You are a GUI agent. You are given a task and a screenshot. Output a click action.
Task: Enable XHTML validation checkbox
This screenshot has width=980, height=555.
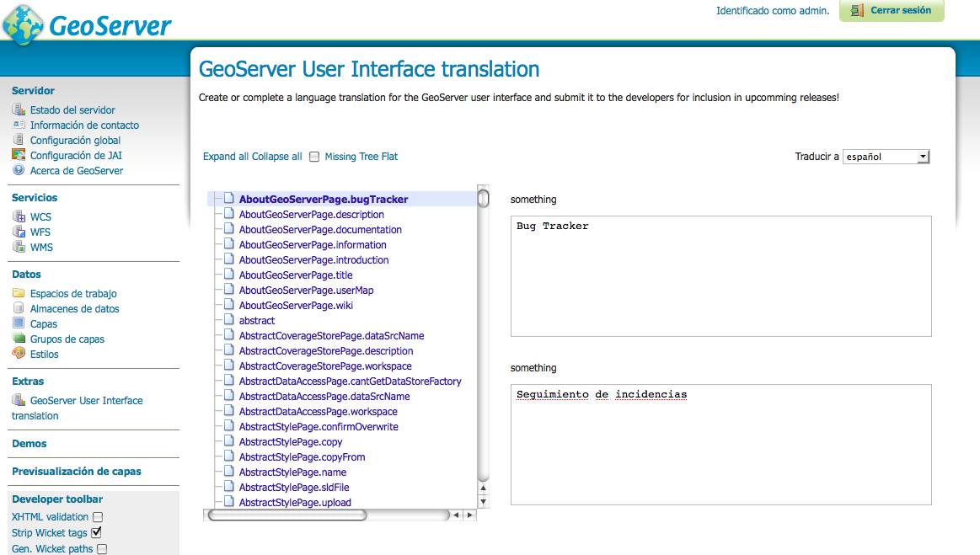coord(98,517)
